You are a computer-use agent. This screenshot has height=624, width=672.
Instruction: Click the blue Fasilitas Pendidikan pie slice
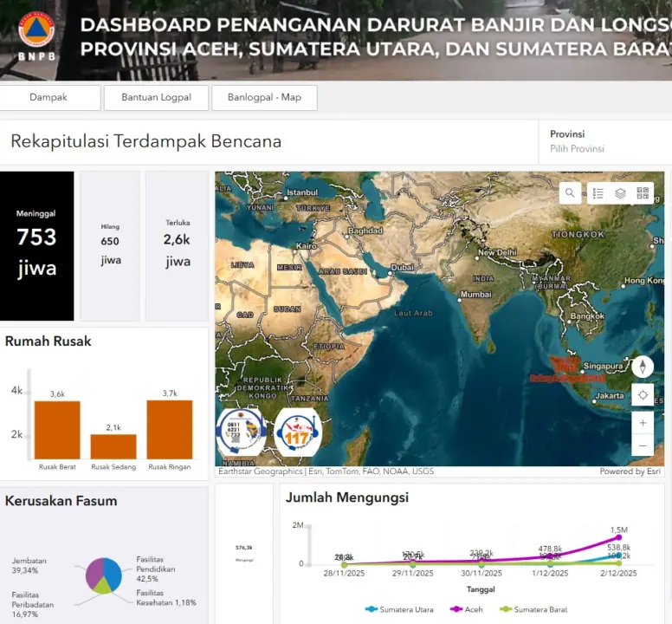click(x=113, y=573)
